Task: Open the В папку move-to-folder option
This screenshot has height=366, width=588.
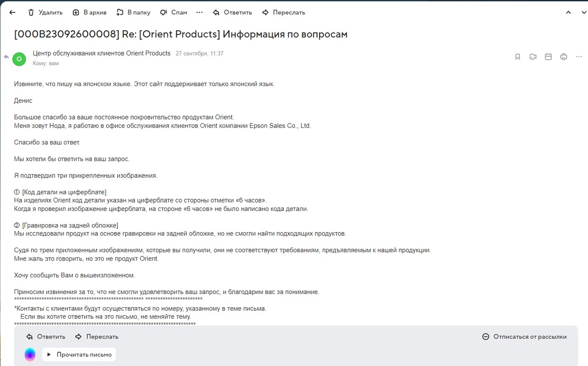Action: pos(133,12)
